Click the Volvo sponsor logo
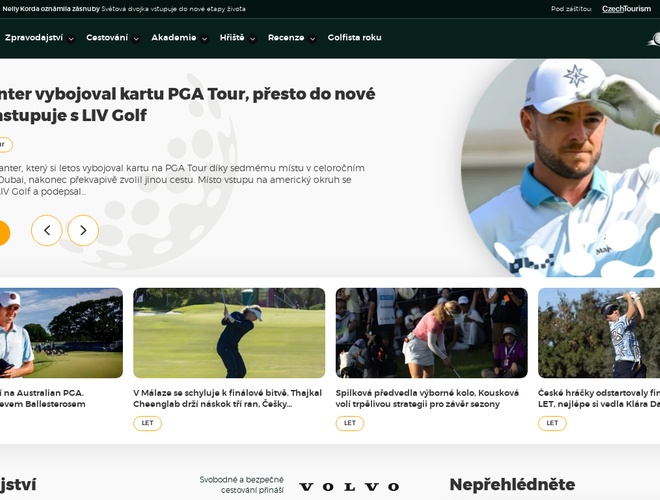Image resolution: width=660 pixels, height=500 pixels. (x=349, y=487)
